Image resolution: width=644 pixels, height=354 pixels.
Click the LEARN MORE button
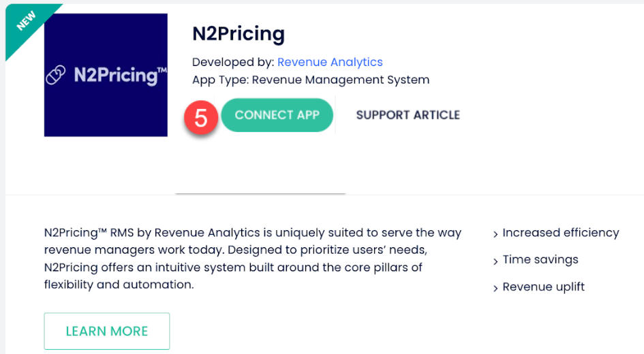[107, 332]
